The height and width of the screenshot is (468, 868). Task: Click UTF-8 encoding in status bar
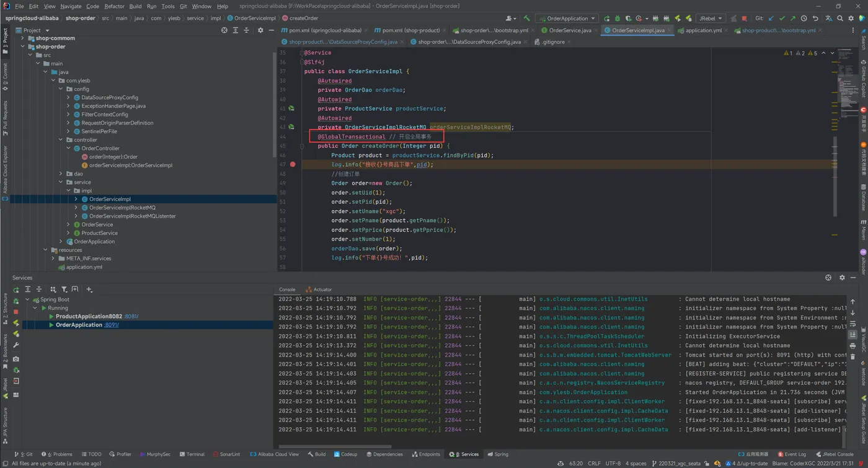click(x=613, y=463)
